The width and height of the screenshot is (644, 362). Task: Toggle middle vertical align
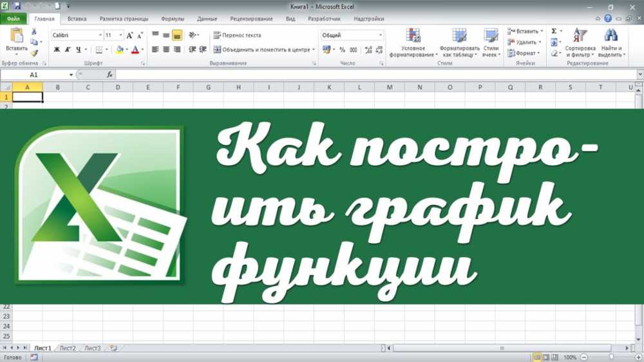click(166, 35)
